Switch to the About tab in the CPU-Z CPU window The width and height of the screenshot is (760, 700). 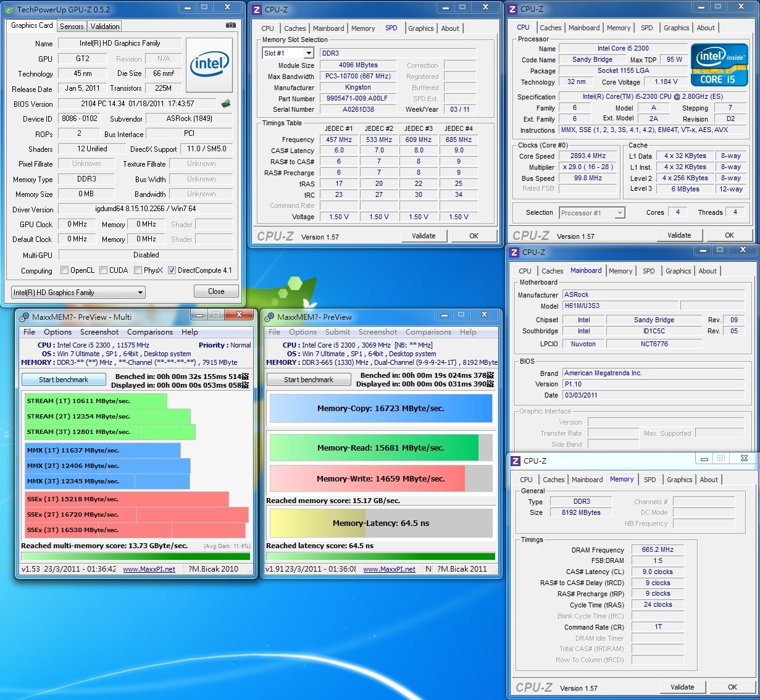pos(706,28)
